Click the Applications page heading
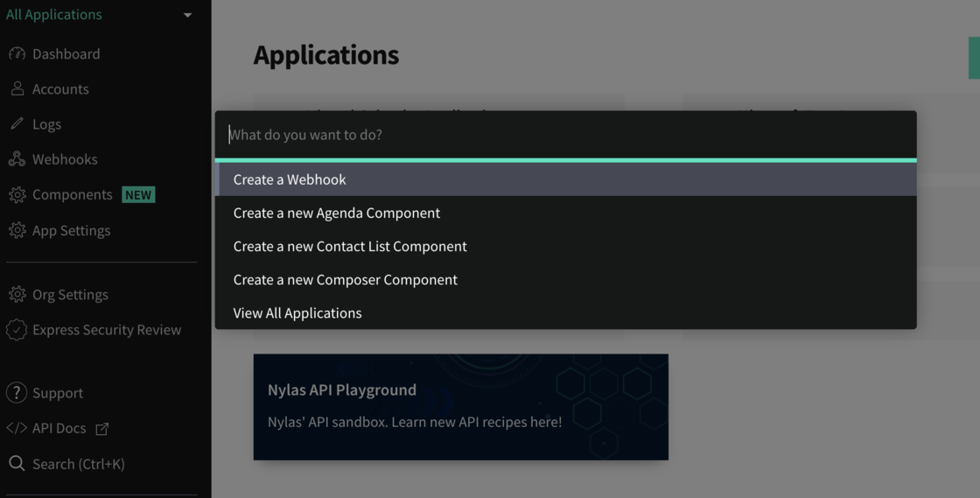Viewport: 980px width, 498px height. 325,55
